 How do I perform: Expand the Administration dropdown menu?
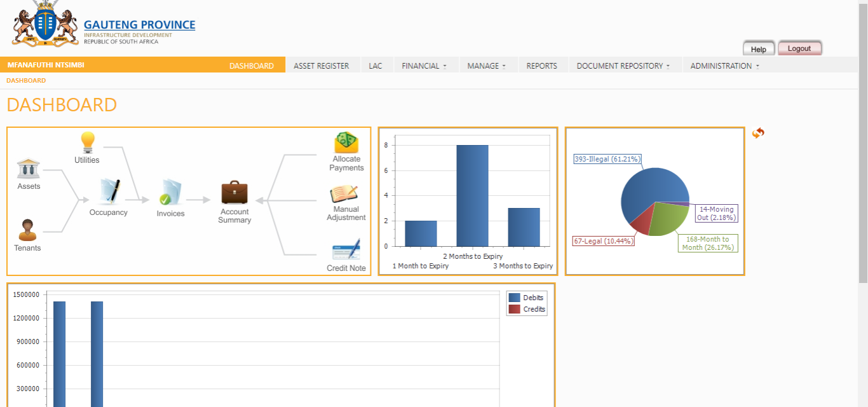point(725,66)
